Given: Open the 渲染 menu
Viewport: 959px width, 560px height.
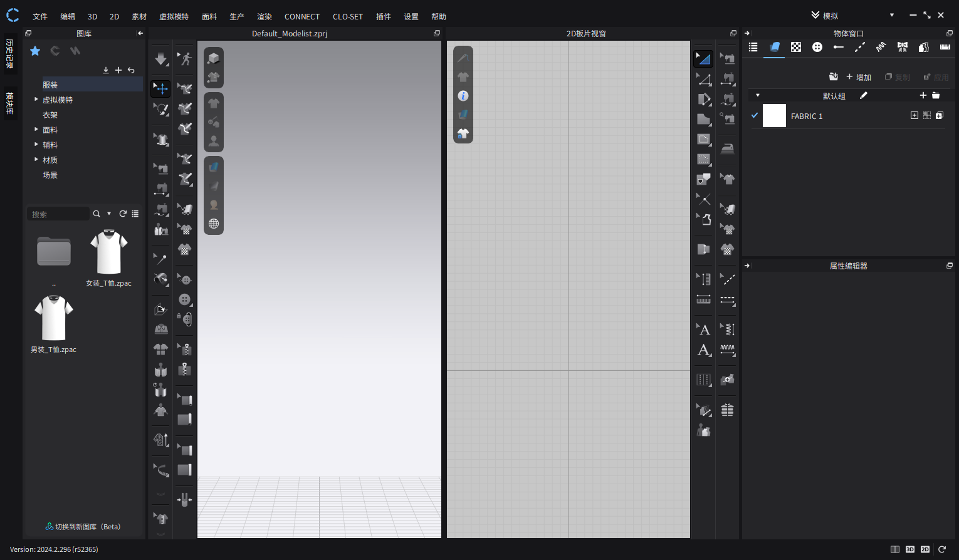Looking at the screenshot, I should 265,17.
